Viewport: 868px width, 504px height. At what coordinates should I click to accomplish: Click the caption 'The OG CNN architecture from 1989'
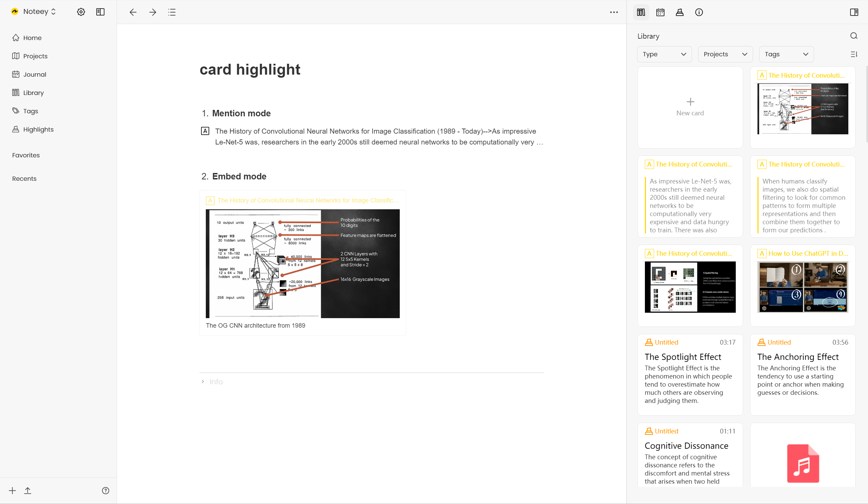(x=256, y=325)
